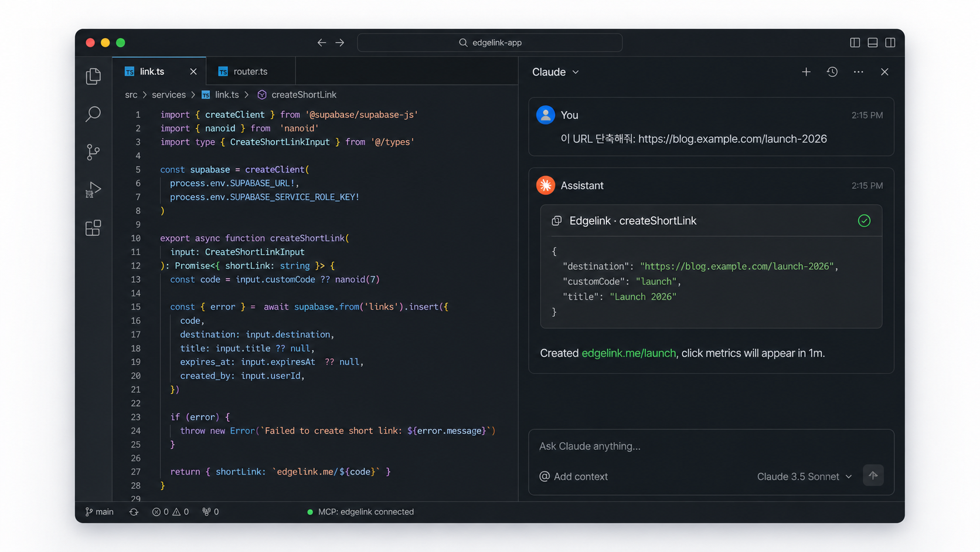
Task: Click line number 10 in the gutter
Action: (135, 238)
